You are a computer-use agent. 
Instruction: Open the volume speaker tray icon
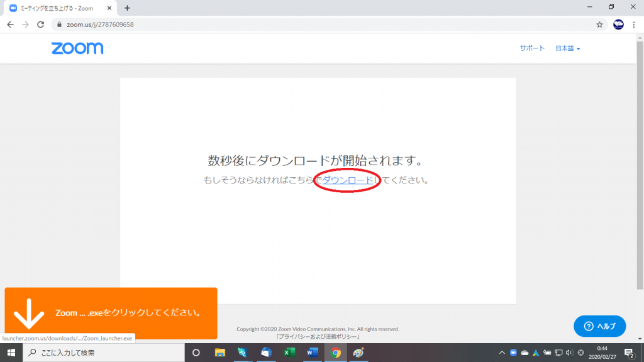pyautogui.click(x=569, y=353)
